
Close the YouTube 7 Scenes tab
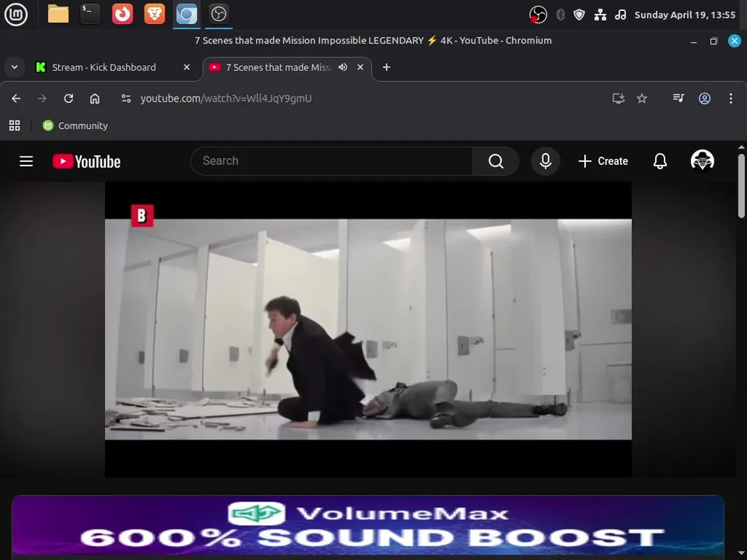(x=360, y=67)
